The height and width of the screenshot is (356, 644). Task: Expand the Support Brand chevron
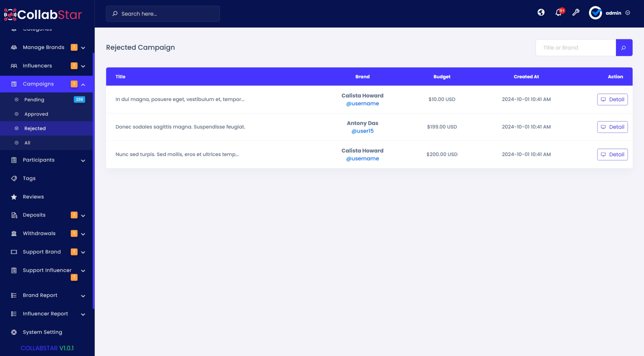coord(83,252)
